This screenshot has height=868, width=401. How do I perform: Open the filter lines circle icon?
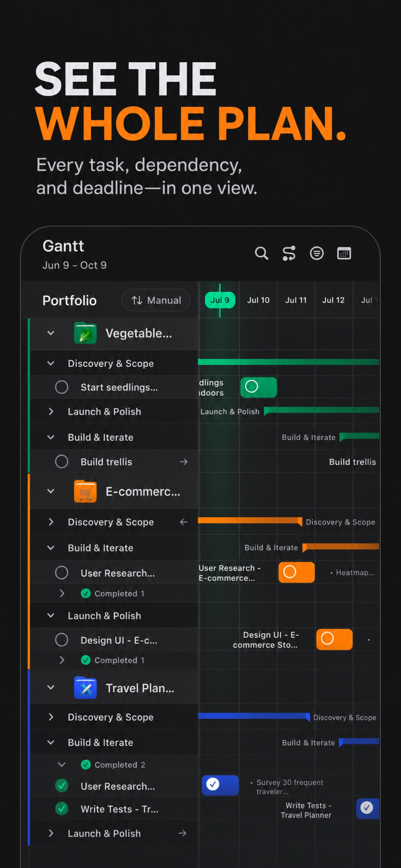tap(316, 253)
